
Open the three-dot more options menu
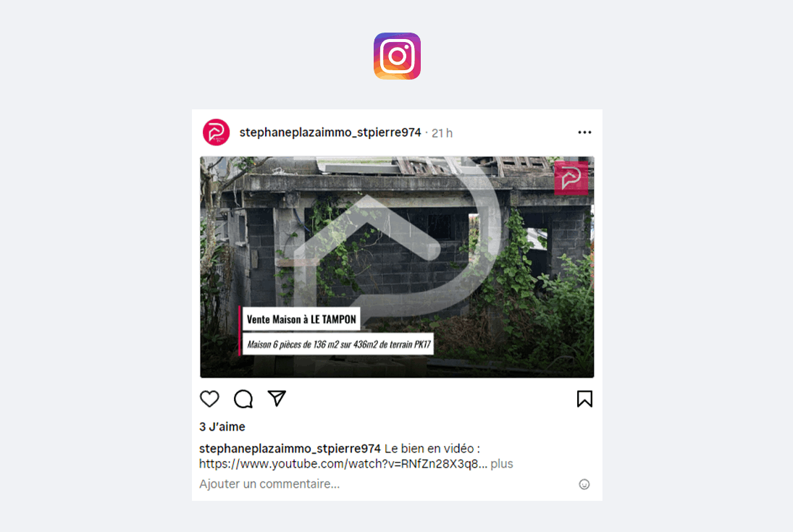tap(584, 132)
